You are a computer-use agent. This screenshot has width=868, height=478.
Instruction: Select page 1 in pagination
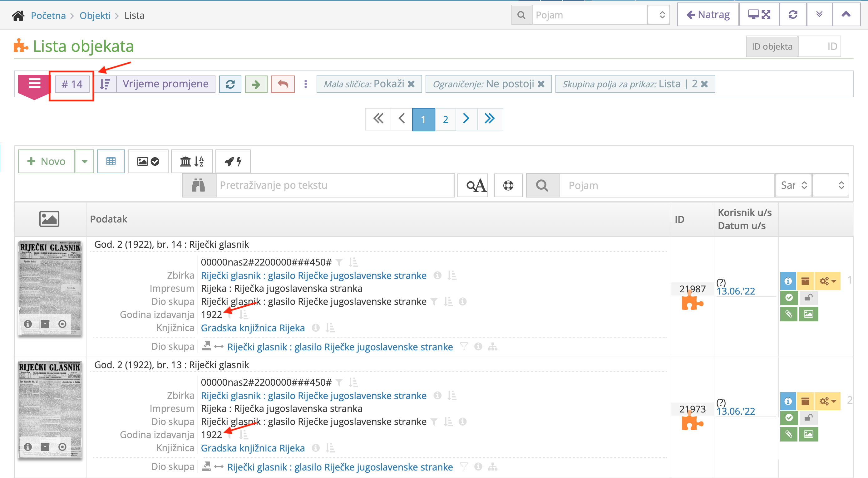(424, 119)
